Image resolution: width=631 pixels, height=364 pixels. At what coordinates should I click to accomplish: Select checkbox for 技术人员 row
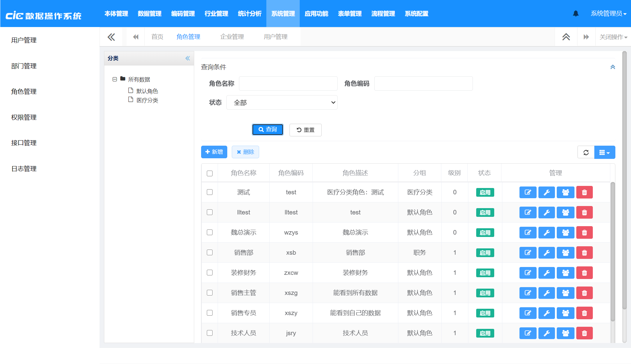210,333
